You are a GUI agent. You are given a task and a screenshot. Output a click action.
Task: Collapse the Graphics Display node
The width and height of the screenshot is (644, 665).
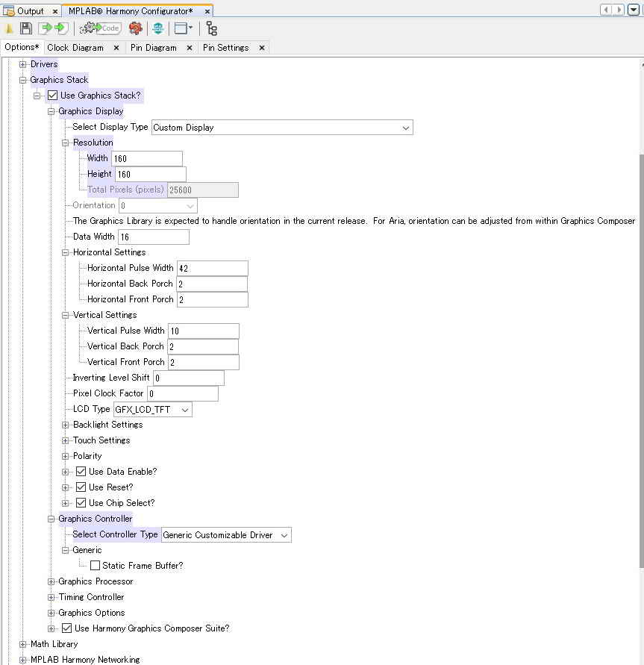[51, 111]
